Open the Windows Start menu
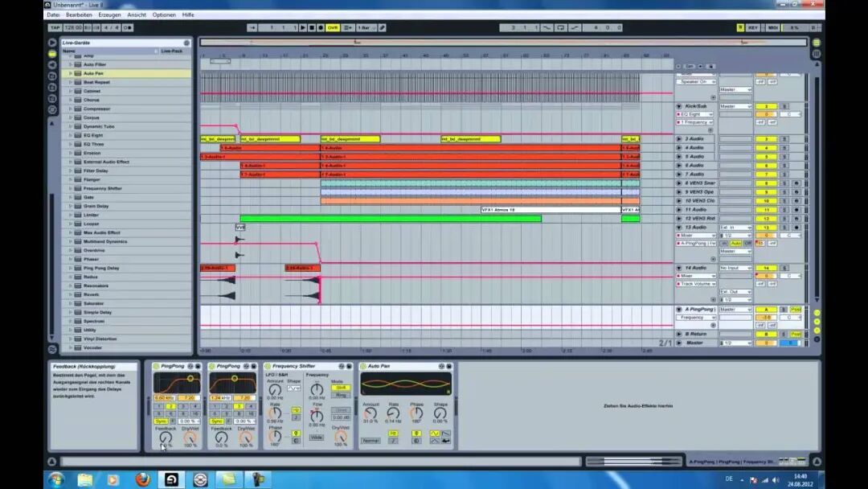Viewport: 868px width, 489px height. [56, 479]
